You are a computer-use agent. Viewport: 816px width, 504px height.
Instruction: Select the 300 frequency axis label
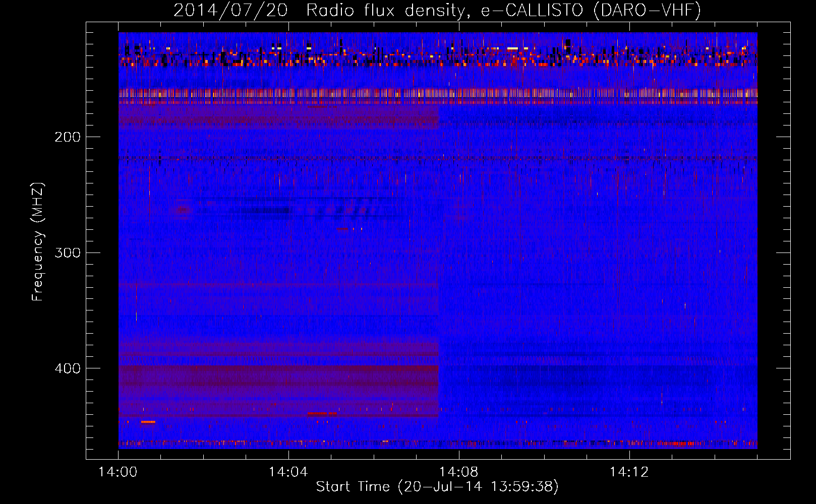pyautogui.click(x=68, y=253)
